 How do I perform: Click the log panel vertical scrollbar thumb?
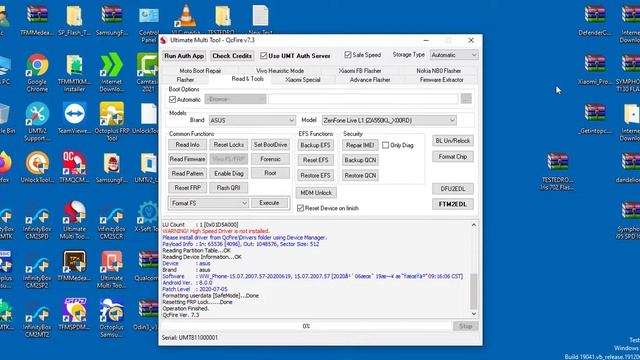pos(473,291)
